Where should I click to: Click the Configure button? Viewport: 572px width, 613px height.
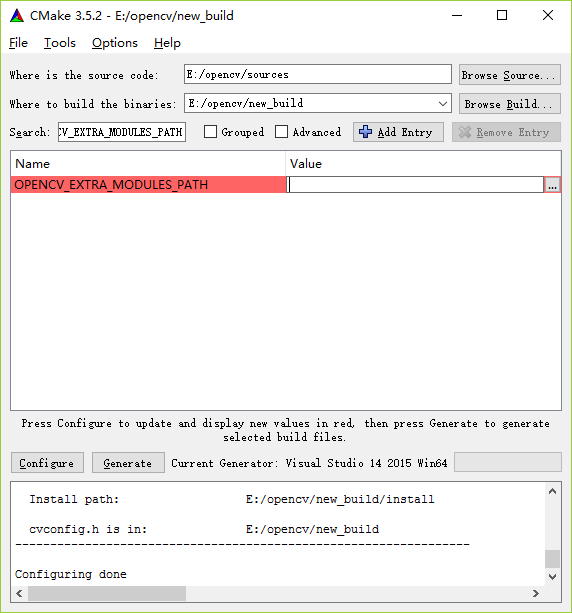pos(47,463)
